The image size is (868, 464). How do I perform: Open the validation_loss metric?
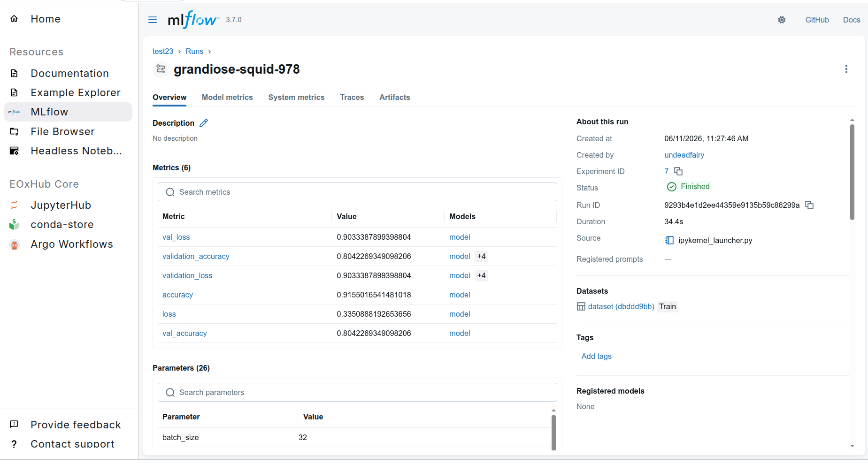click(x=187, y=275)
